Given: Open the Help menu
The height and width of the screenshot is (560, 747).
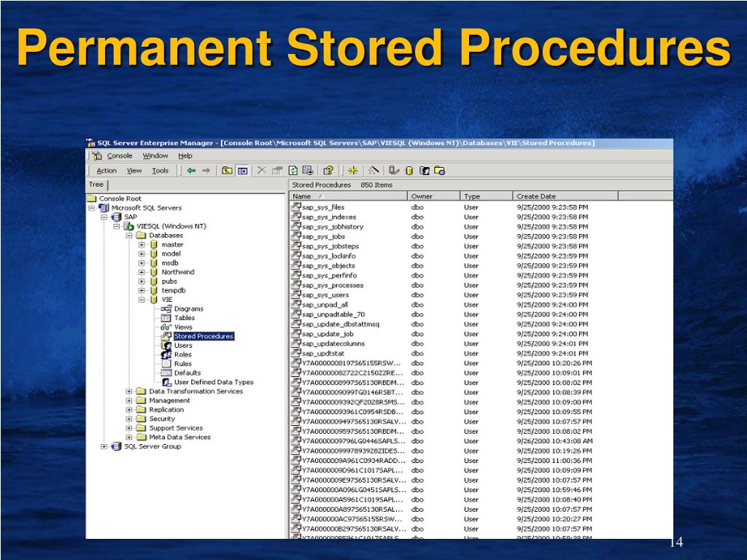Looking at the screenshot, I should [185, 156].
